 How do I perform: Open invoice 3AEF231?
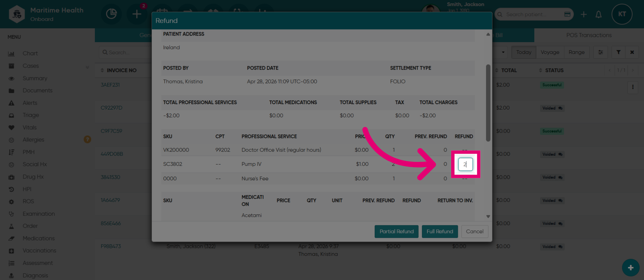point(110,85)
